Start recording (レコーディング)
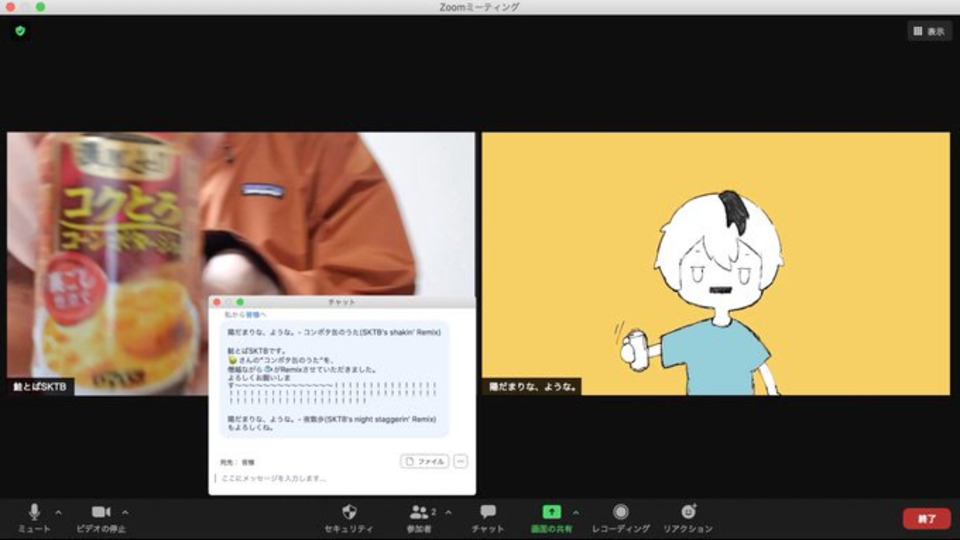Screen dimensions: 960x540 (621, 518)
